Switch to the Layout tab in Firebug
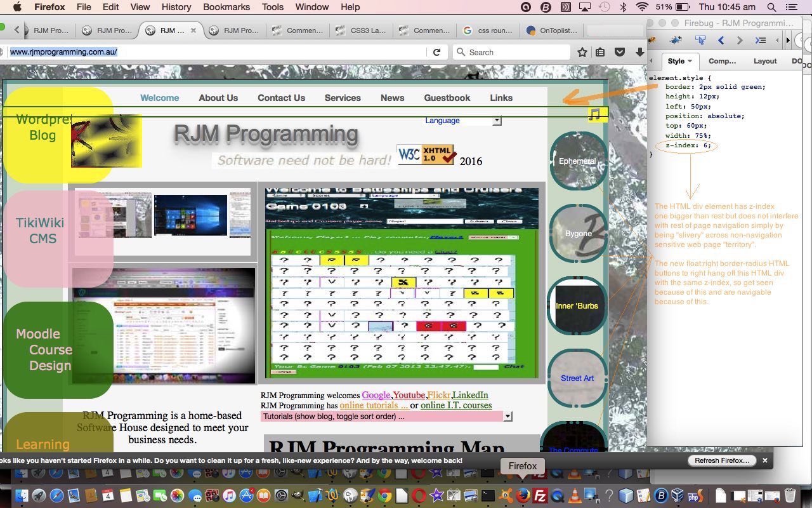 [765, 61]
